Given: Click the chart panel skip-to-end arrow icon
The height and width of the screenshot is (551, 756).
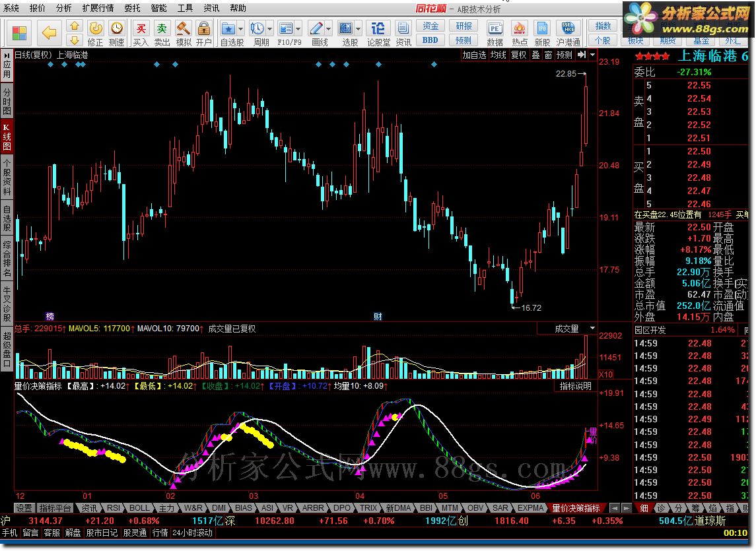Looking at the screenshot, I should (582, 55).
